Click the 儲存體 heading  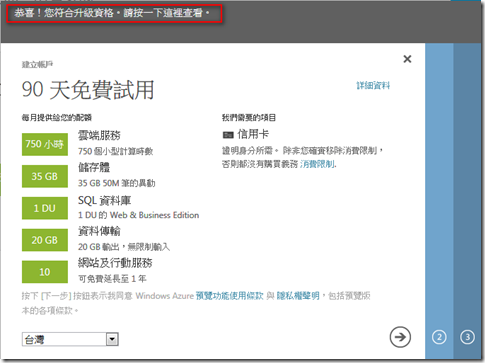pos(94,167)
